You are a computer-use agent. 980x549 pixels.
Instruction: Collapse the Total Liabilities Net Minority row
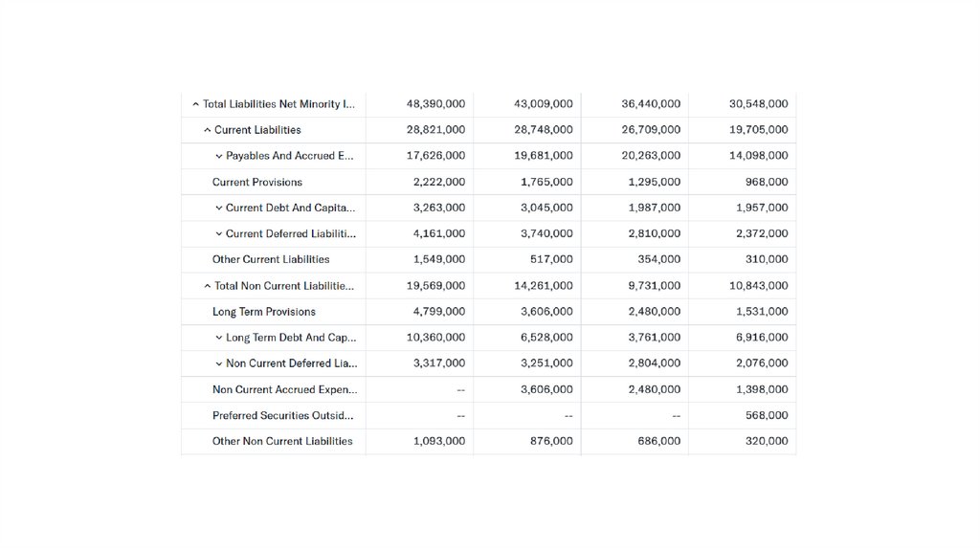[196, 104]
